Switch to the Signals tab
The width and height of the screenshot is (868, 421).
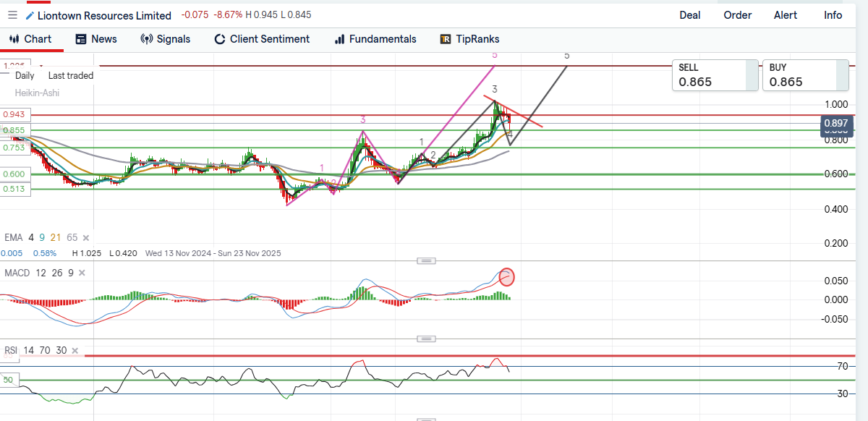point(166,39)
